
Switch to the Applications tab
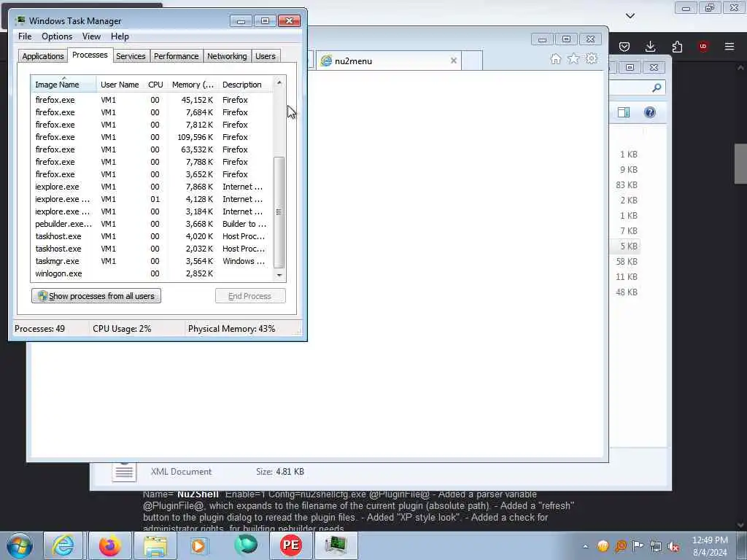click(x=43, y=56)
